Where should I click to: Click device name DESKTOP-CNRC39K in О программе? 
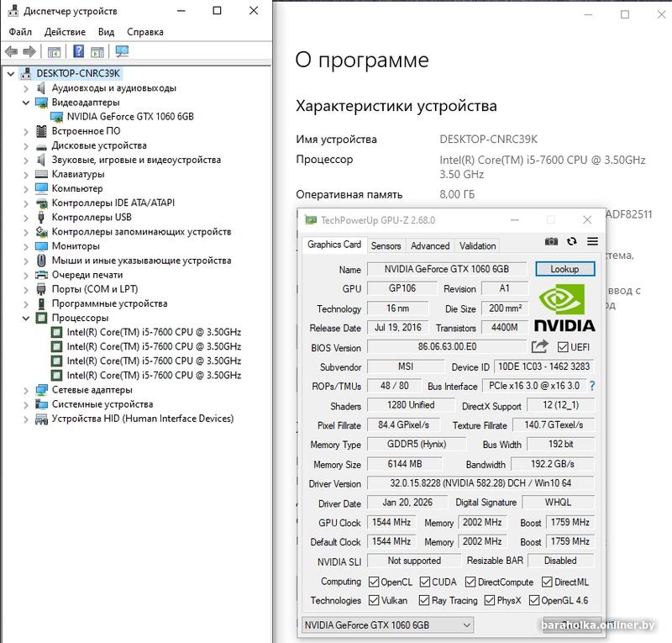coord(488,139)
